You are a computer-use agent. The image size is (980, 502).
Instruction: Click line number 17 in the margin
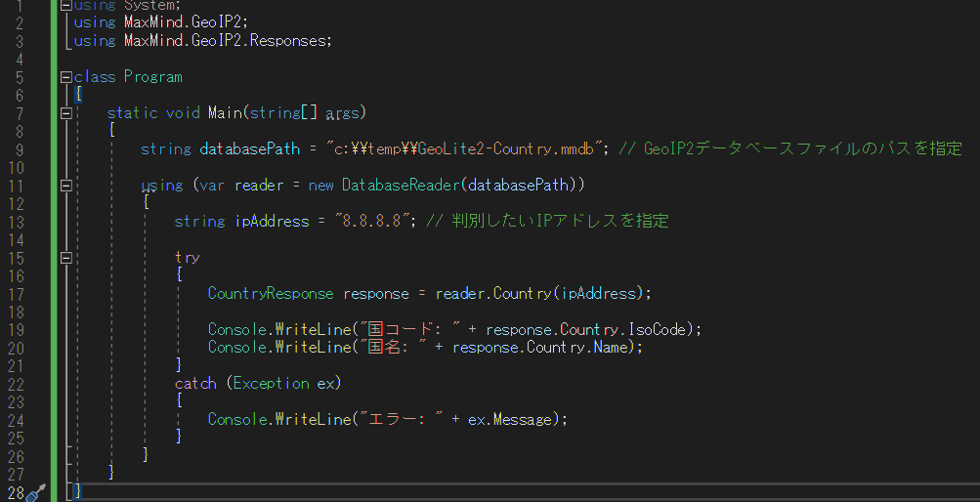16,295
